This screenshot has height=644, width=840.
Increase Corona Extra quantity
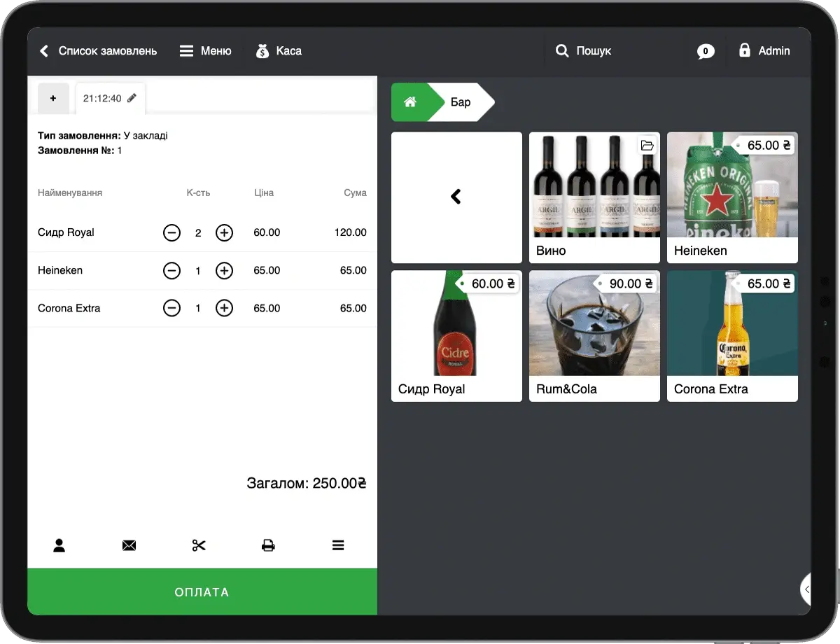click(224, 308)
